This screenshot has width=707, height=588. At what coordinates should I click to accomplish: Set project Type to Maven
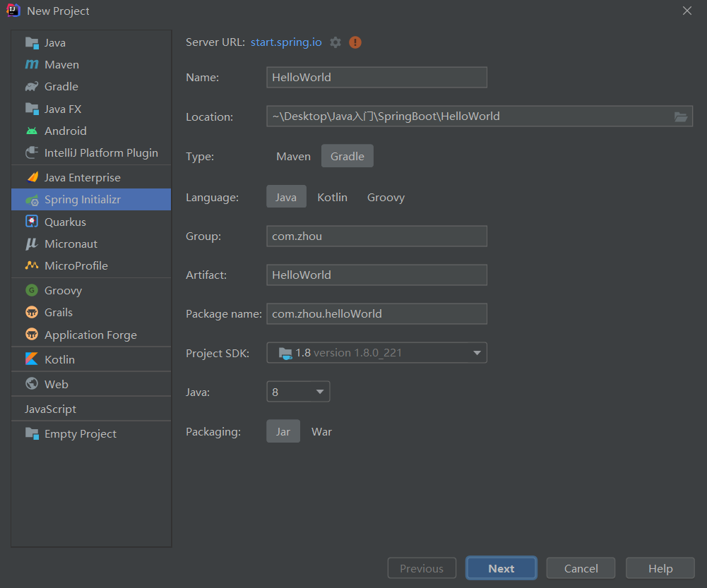(x=293, y=157)
